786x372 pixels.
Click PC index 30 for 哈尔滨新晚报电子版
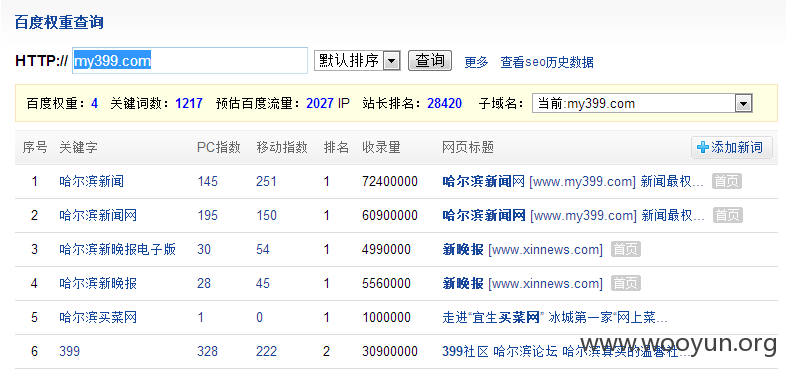(x=204, y=249)
